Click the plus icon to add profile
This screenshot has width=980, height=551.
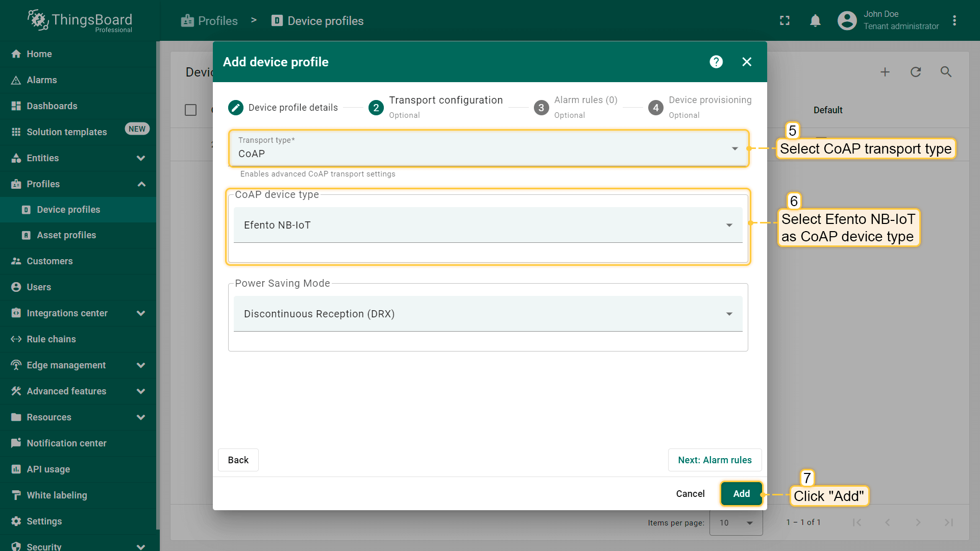tap(885, 72)
